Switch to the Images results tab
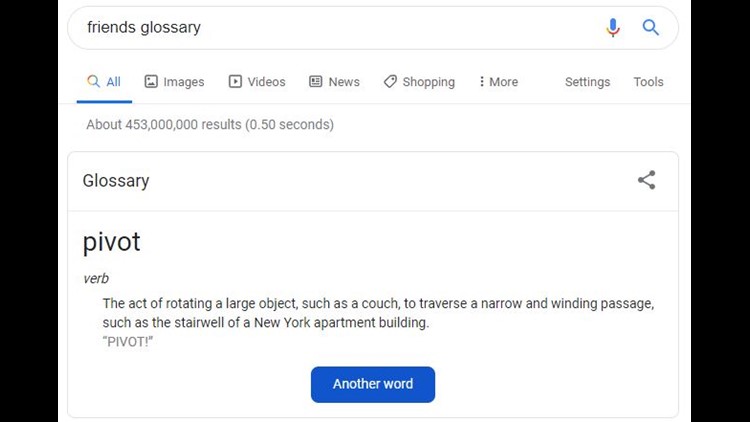Image resolution: width=750 pixels, height=422 pixels. click(174, 82)
